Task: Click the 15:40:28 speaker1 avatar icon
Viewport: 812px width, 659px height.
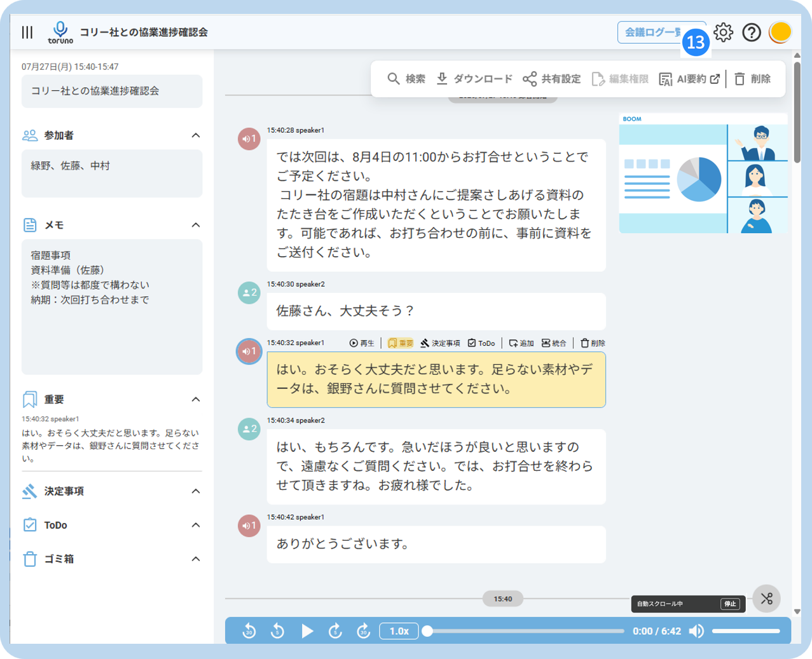Action: tap(249, 139)
